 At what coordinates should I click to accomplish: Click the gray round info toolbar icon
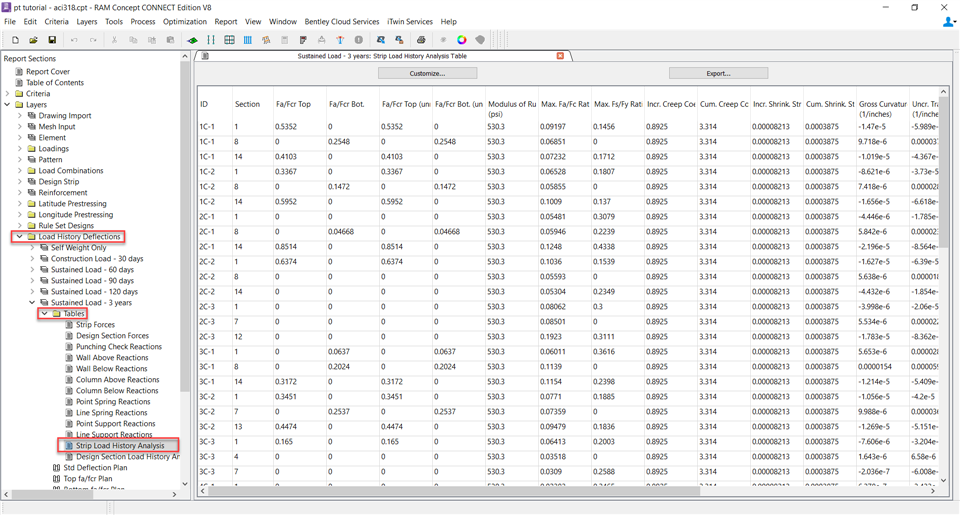359,40
